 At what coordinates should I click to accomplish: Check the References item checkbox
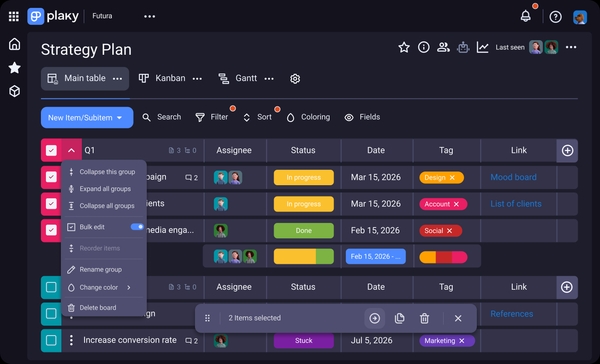click(51, 313)
